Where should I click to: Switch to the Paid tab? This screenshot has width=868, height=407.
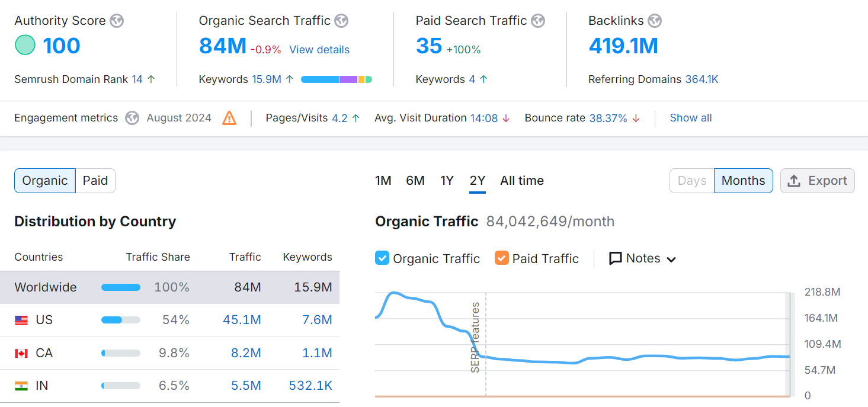(95, 181)
